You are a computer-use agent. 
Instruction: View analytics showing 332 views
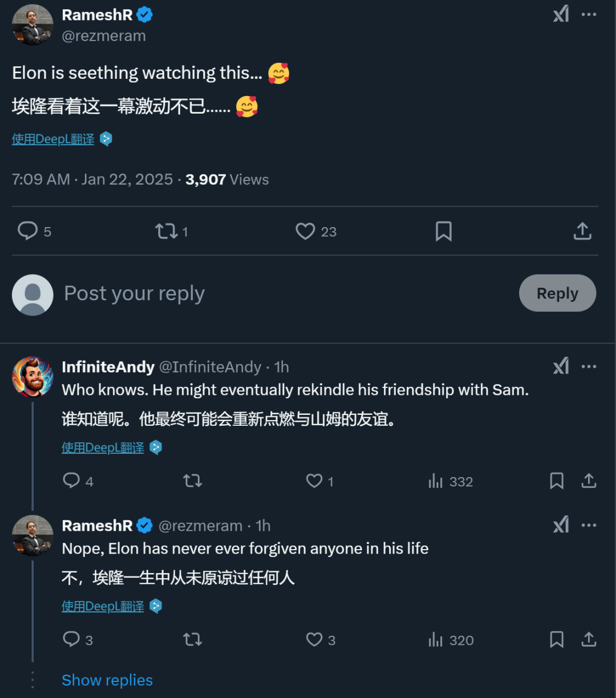pos(451,481)
